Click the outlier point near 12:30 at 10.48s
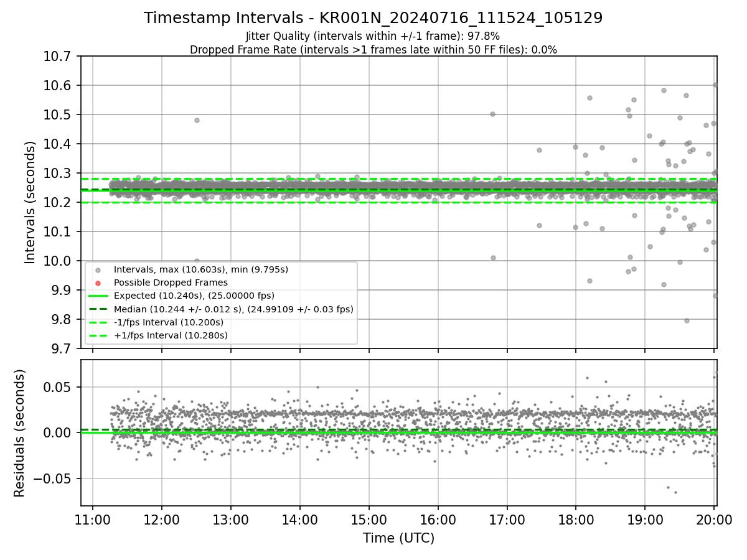 click(197, 120)
